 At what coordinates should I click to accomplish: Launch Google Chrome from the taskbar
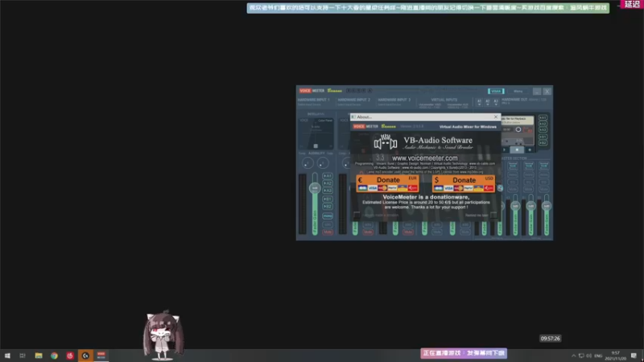(x=54, y=356)
